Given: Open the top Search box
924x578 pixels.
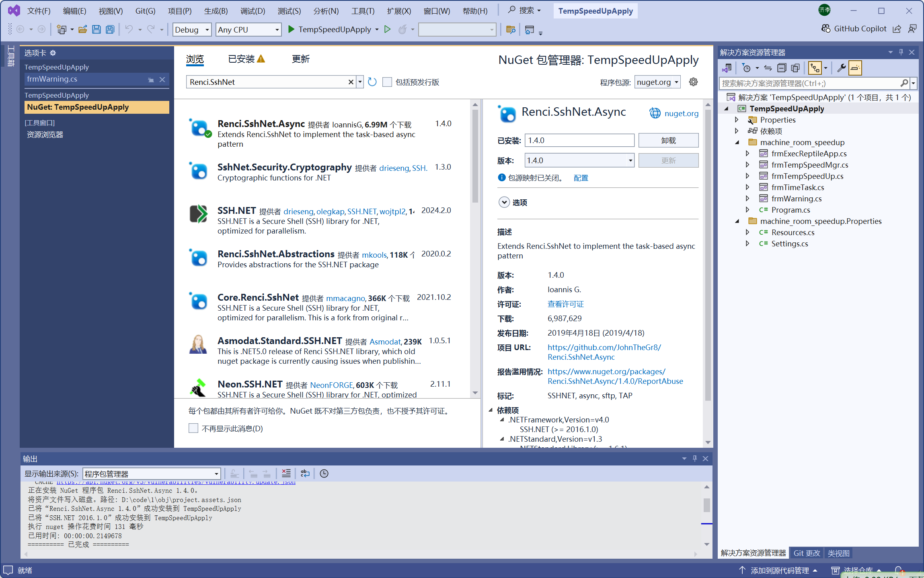Looking at the screenshot, I should (524, 10).
